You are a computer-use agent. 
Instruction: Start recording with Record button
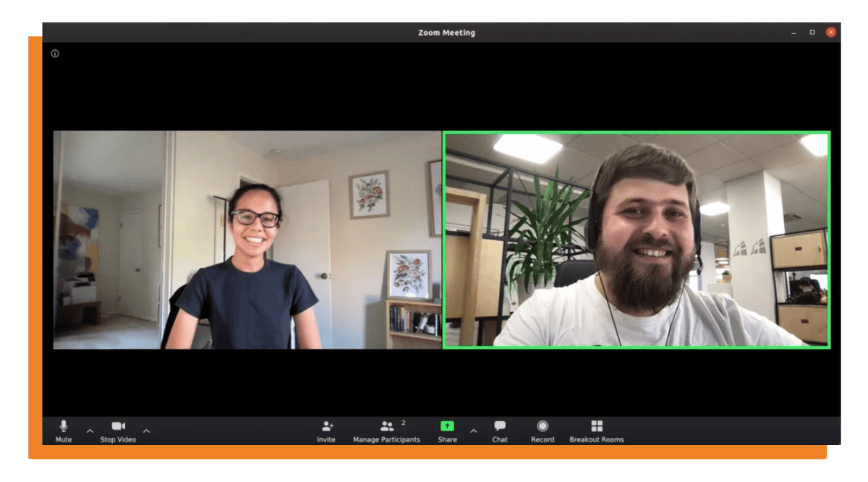[542, 431]
